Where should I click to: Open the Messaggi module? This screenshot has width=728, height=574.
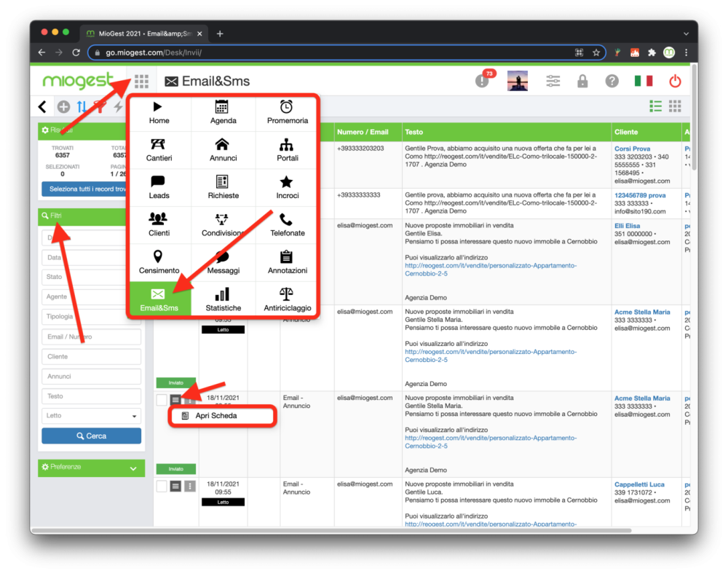tap(223, 263)
